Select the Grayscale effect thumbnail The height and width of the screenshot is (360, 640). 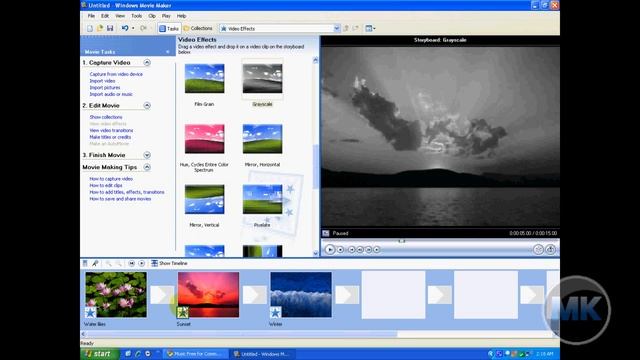[x=262, y=78]
